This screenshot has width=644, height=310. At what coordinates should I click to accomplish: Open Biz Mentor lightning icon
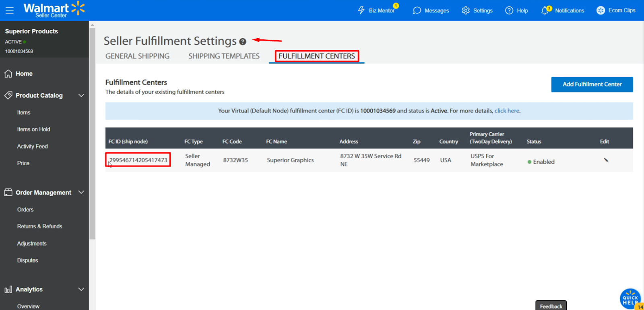pyautogui.click(x=361, y=10)
